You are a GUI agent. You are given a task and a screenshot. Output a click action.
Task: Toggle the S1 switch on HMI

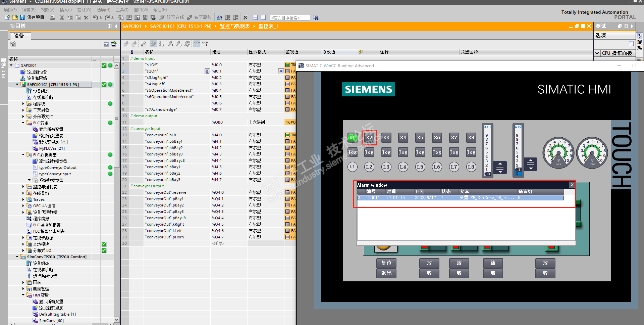[352, 138]
